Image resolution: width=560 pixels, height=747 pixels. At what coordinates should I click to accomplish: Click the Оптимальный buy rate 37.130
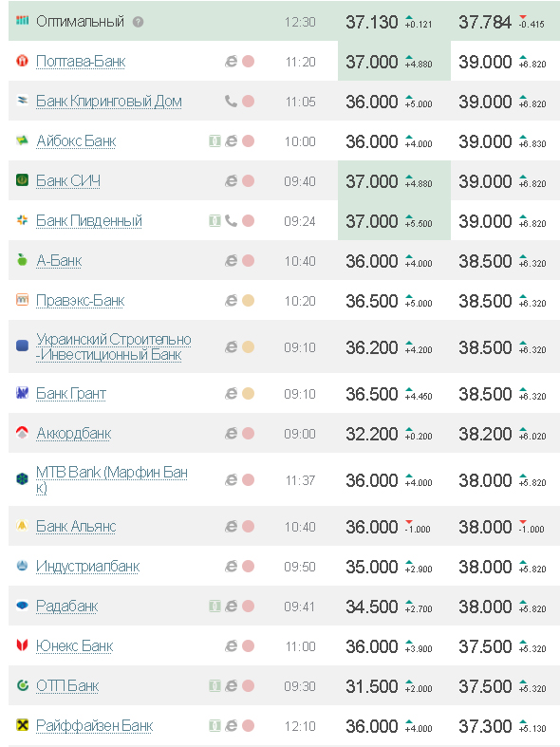click(371, 22)
